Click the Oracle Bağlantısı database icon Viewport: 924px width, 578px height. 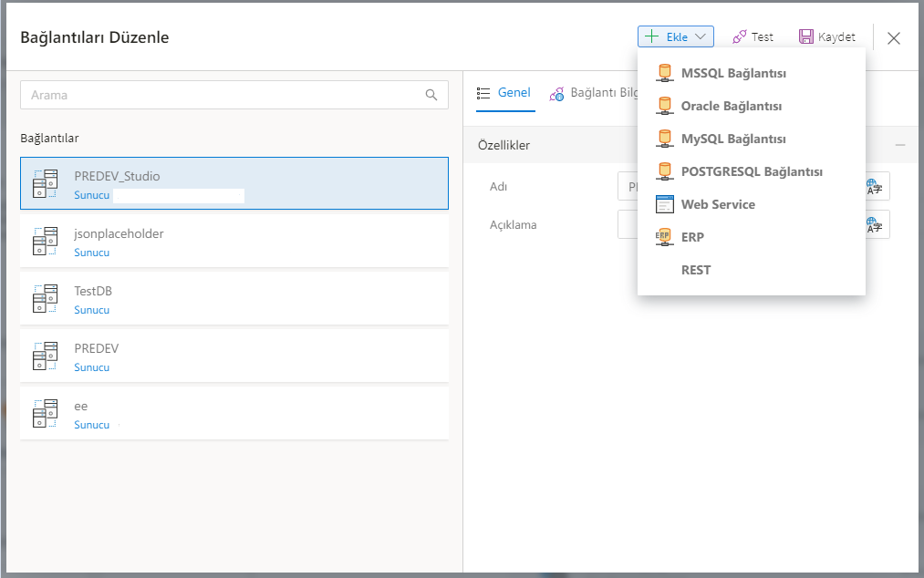pos(665,106)
